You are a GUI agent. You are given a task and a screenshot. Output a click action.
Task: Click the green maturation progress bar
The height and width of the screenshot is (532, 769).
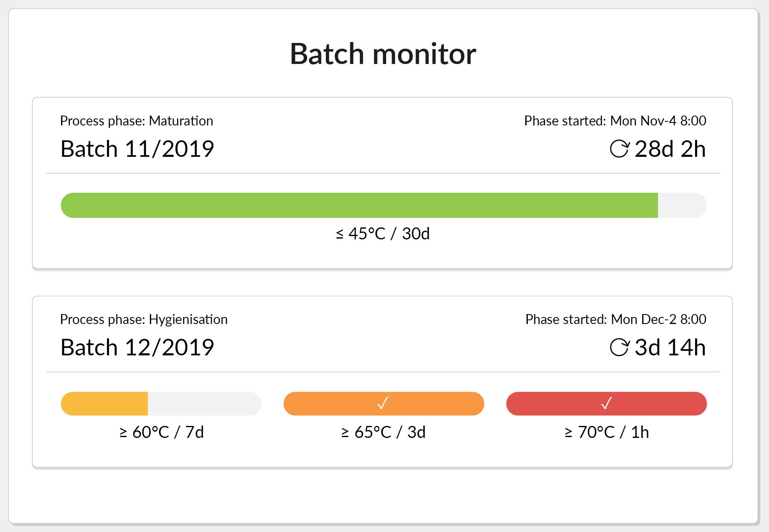click(x=359, y=205)
